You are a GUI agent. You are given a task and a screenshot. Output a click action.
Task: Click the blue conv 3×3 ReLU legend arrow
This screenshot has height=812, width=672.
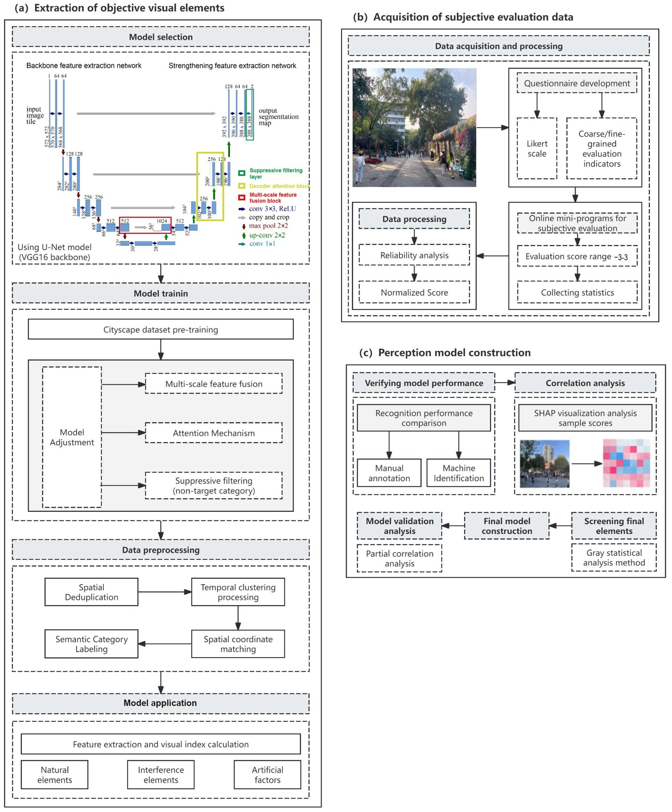(x=242, y=209)
